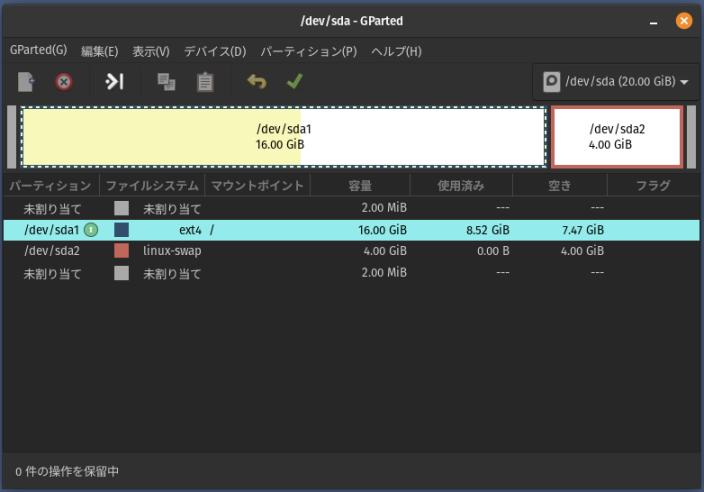Click the mounted key icon beside /dev/sda1
The width and height of the screenshot is (704, 492).
[91, 230]
